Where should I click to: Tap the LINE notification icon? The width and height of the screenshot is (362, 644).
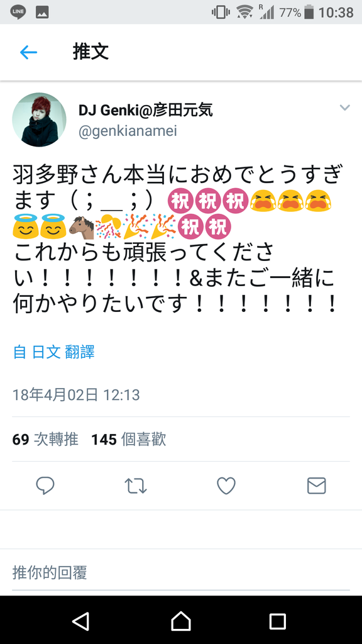(x=18, y=12)
